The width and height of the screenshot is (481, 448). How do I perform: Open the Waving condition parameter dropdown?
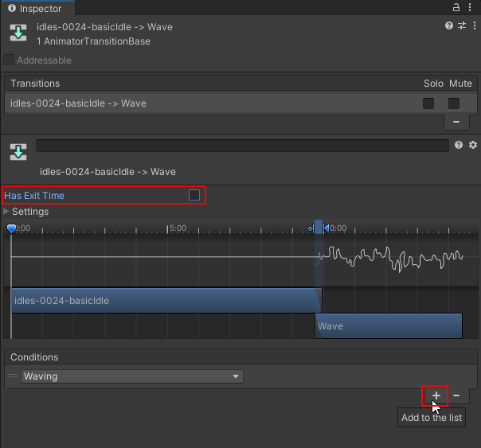132,376
